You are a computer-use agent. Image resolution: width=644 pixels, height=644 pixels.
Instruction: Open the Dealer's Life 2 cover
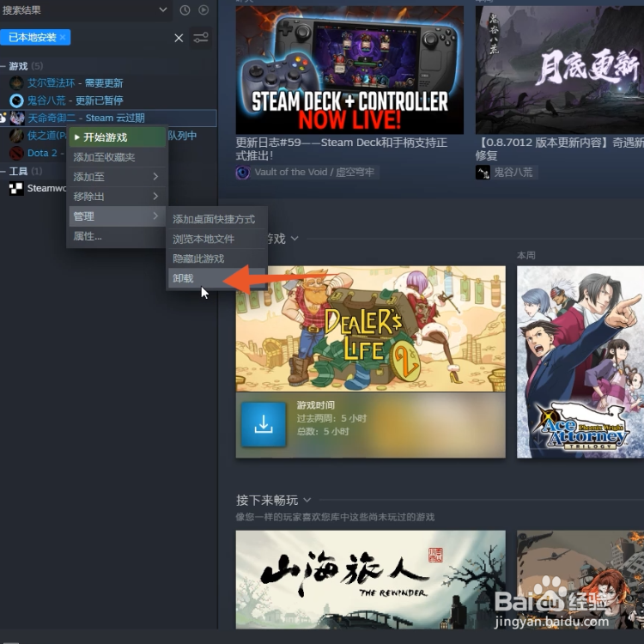click(370, 329)
